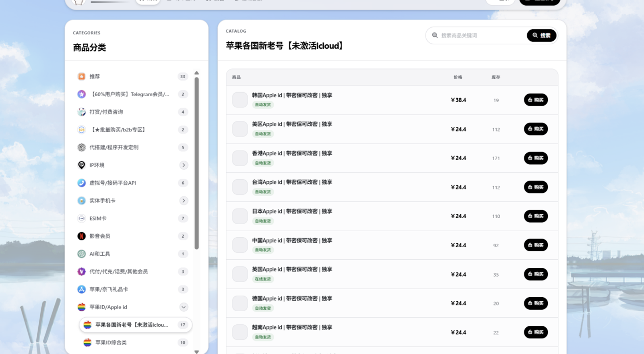Click the magnifier icon in search field
The height and width of the screenshot is (354, 644).
[x=435, y=35]
